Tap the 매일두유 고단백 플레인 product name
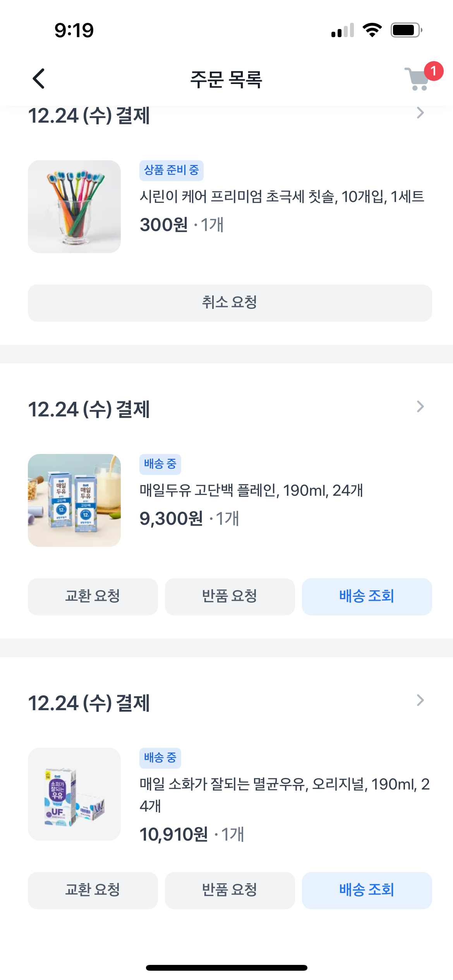Screen dimensions: 453x980 click(251, 490)
